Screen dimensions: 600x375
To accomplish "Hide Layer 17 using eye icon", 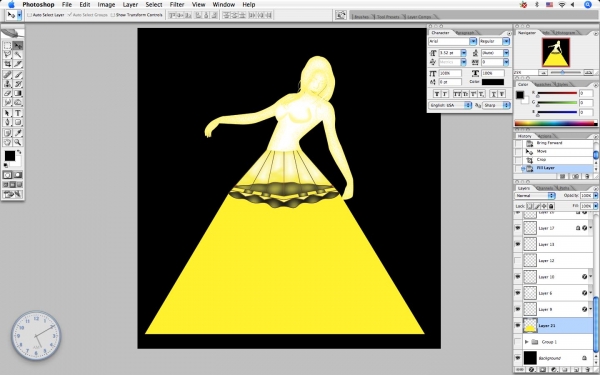I will pyautogui.click(x=518, y=228).
